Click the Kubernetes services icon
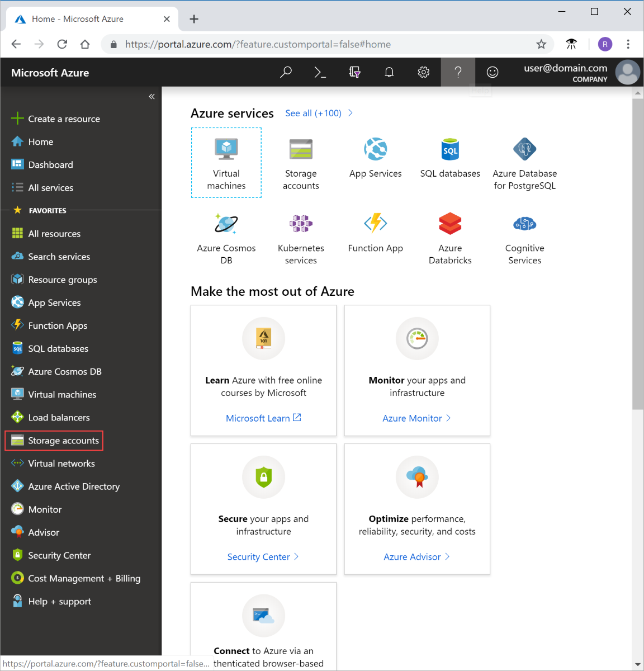Image resolution: width=644 pixels, height=671 pixels. click(301, 224)
